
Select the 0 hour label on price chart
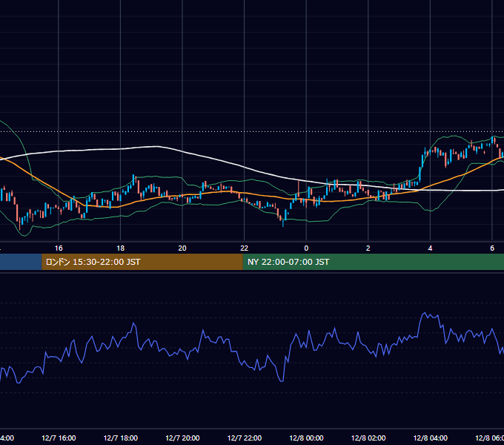(x=306, y=248)
